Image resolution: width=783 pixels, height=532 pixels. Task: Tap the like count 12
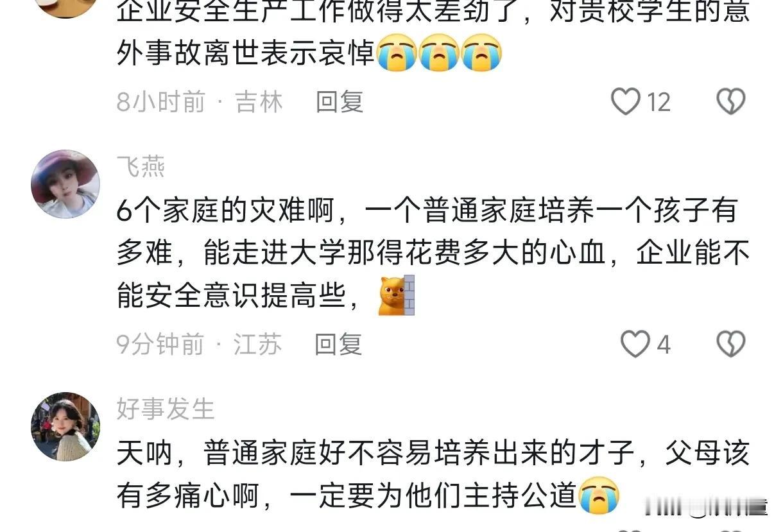(x=658, y=103)
